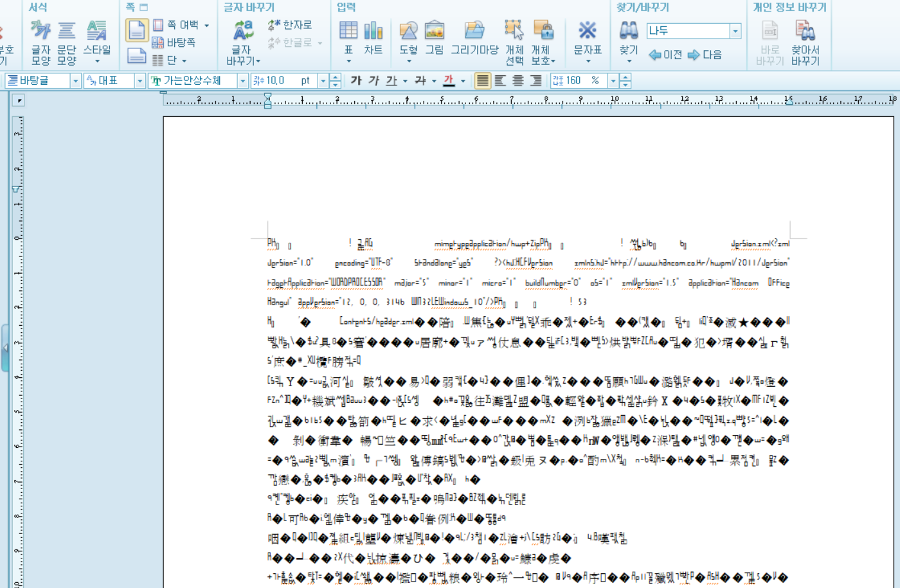Open 도형 shapes menu
The width and height of the screenshot is (900, 588).
pos(409,42)
